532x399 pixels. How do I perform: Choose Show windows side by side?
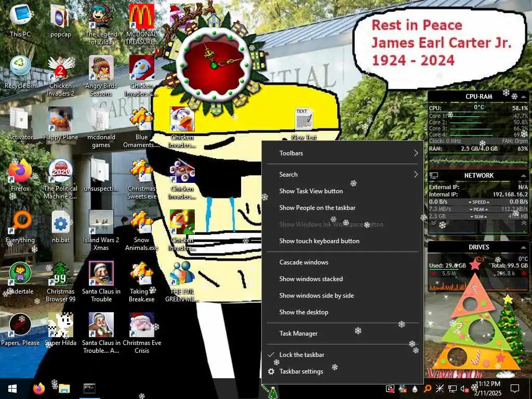343,296
